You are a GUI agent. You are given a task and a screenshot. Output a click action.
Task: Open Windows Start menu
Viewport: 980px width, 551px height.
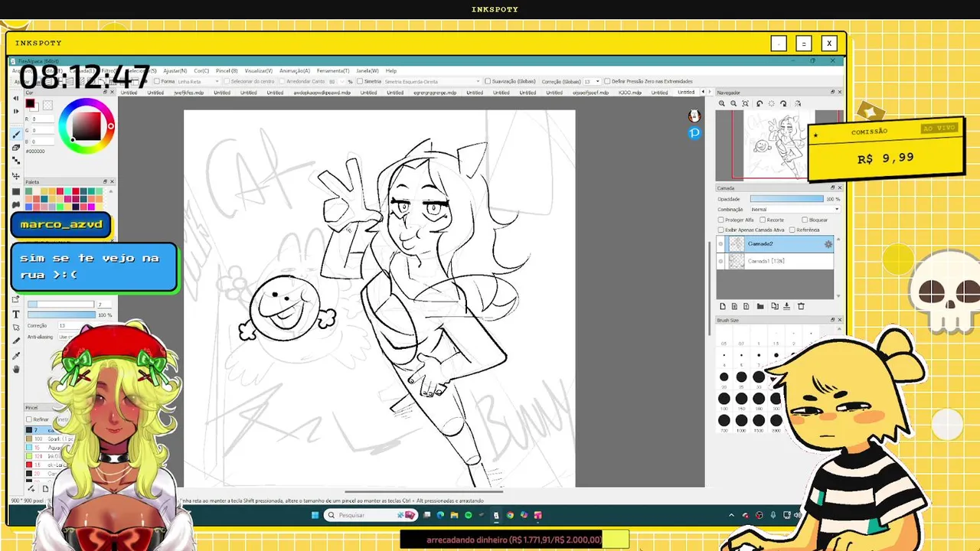(315, 515)
